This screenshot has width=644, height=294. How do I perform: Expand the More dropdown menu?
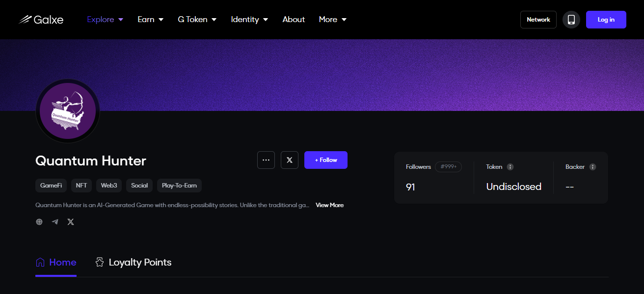(x=333, y=20)
